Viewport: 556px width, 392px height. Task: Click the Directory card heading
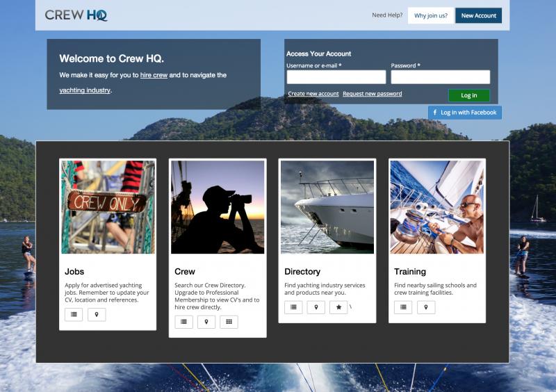point(302,272)
